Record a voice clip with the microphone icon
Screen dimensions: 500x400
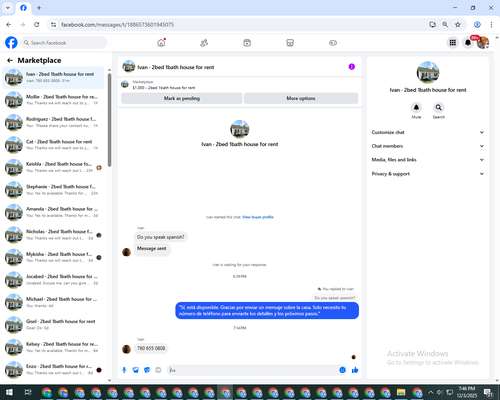click(124, 370)
